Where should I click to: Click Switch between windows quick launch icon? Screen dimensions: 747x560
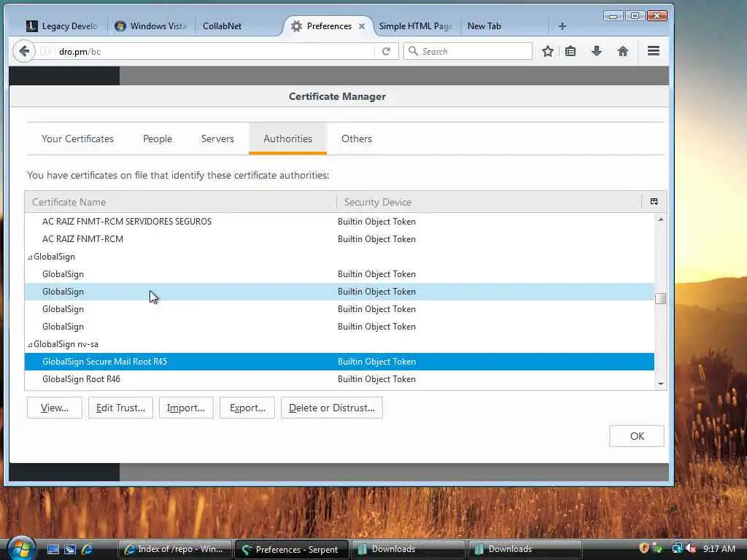(x=70, y=549)
